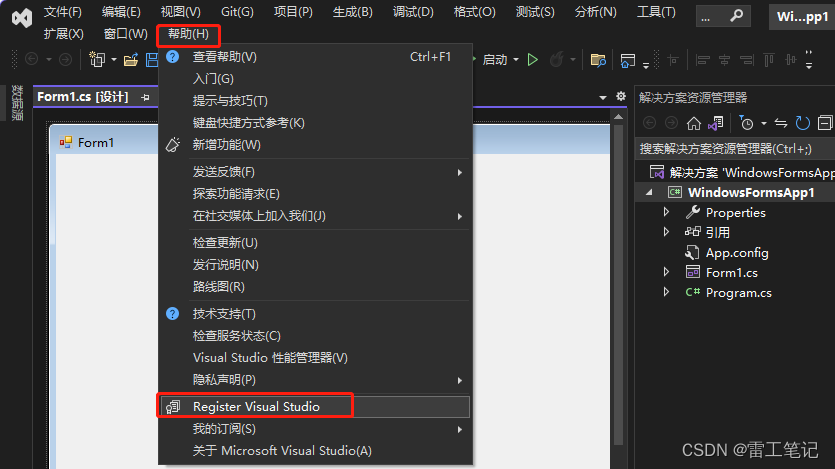The width and height of the screenshot is (835, 469).
Task: Expand the Properties node in Solution Explorer
Action: (666, 212)
